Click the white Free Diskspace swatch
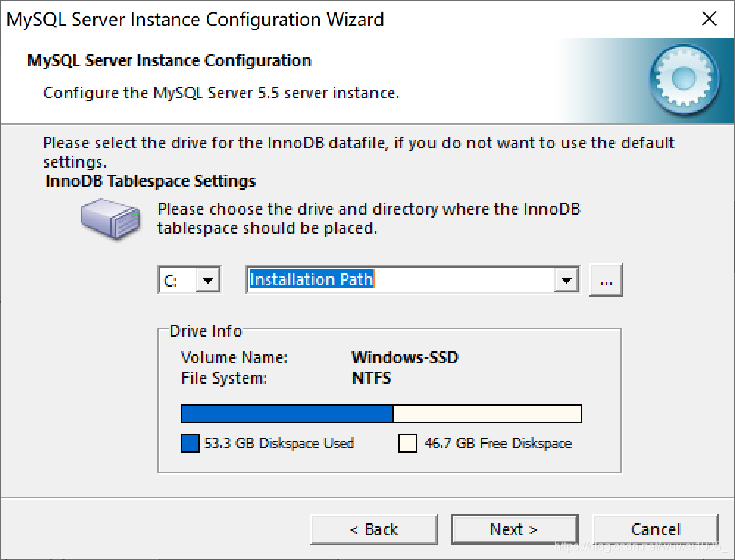The image size is (735, 560). (x=408, y=443)
